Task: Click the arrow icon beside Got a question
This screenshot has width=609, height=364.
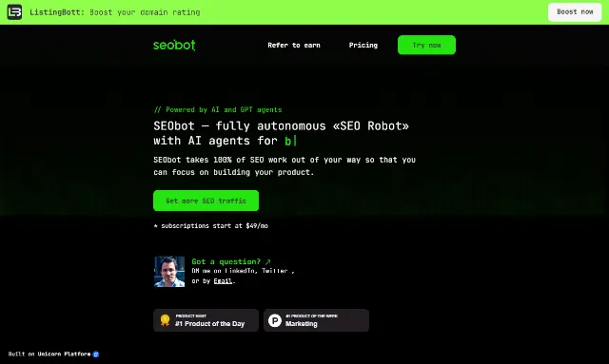Action: click(x=267, y=262)
